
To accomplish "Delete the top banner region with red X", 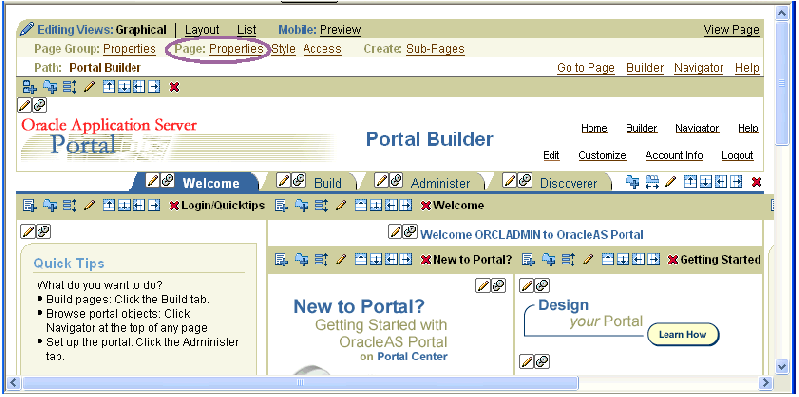I will tap(174, 88).
